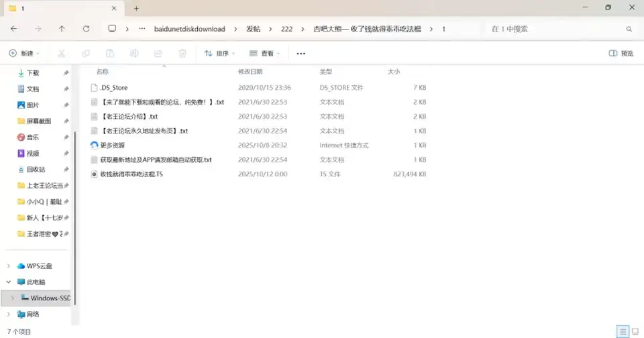Click the copy icon in toolbar
The height and width of the screenshot is (338, 644).
pos(86,54)
